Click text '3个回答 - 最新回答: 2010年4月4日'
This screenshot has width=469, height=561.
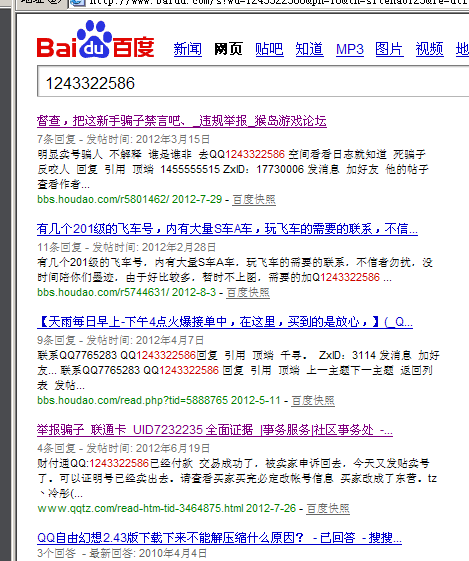pyautogui.click(x=122, y=553)
